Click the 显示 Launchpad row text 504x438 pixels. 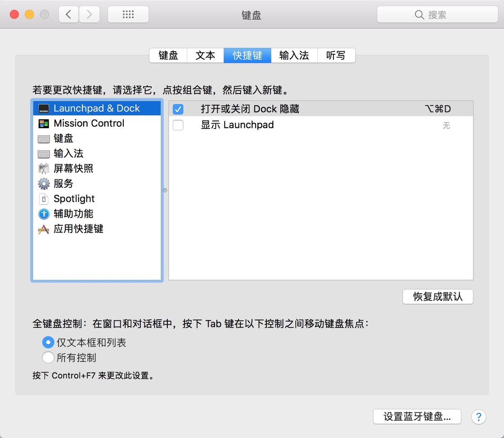point(237,125)
